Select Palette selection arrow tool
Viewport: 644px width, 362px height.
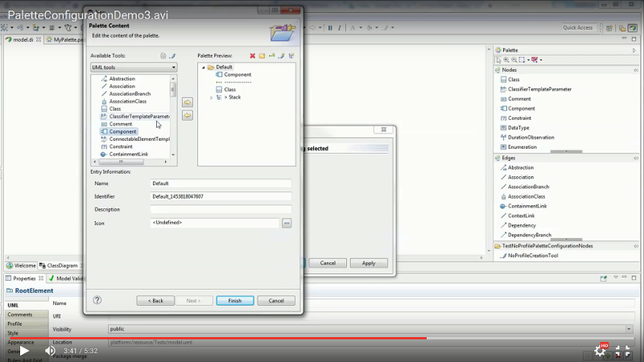point(498,60)
